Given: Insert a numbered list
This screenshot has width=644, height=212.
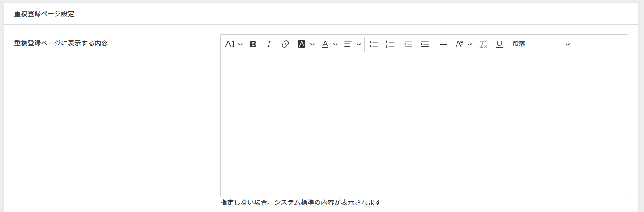Looking at the screenshot, I should coord(390,44).
